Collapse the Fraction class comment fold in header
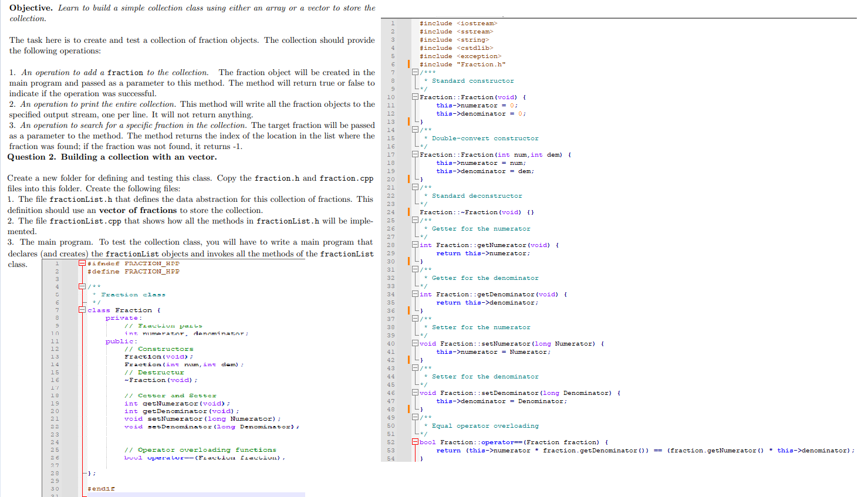 (82, 286)
